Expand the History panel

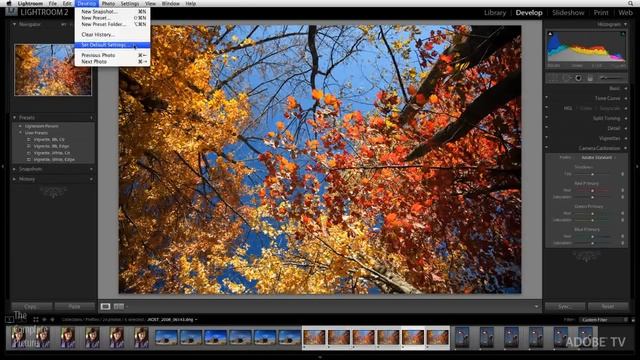click(x=14, y=179)
